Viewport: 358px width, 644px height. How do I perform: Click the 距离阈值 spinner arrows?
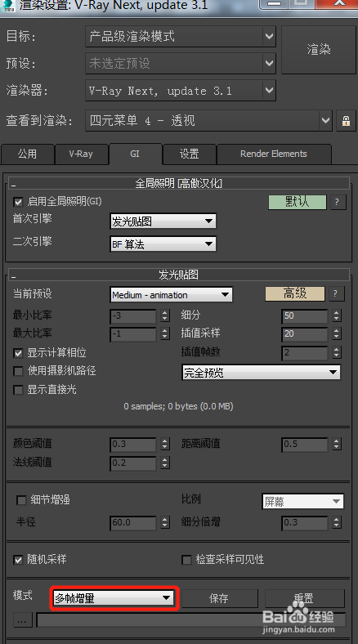(x=337, y=445)
